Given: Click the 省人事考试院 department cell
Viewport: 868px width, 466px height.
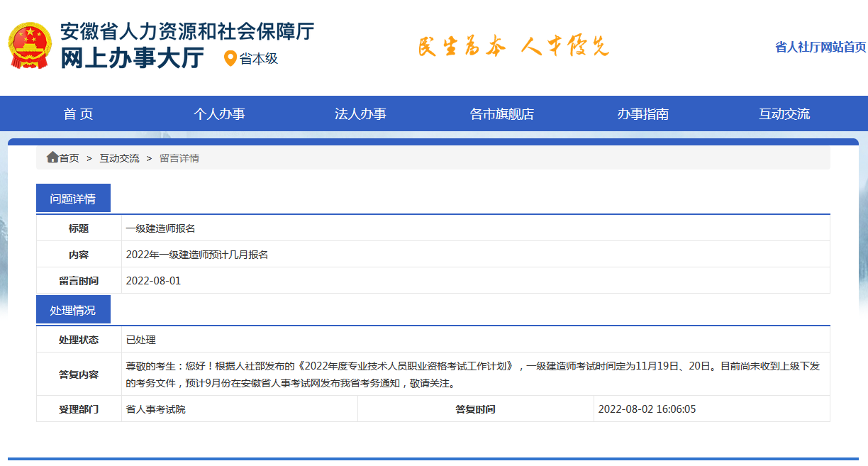Looking at the screenshot, I should point(155,409).
